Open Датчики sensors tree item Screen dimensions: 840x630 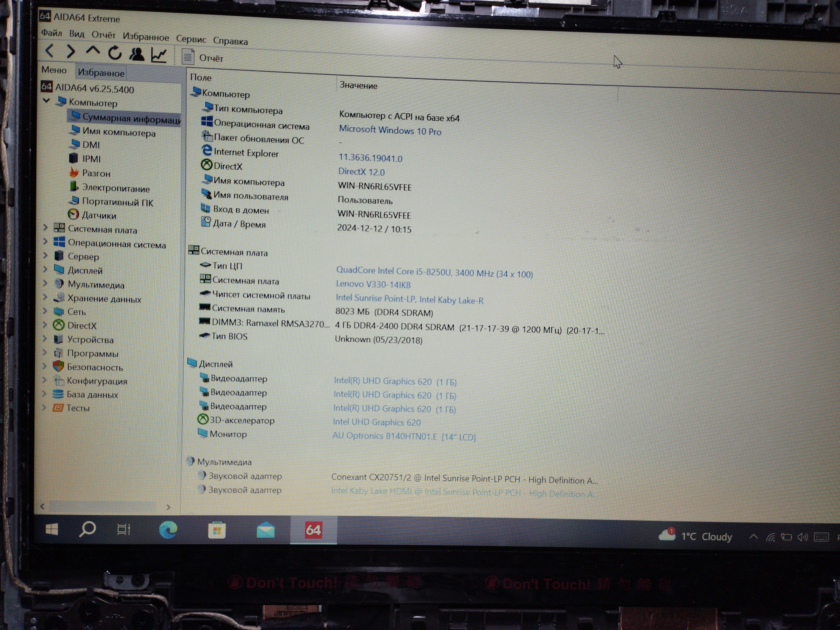coord(92,215)
